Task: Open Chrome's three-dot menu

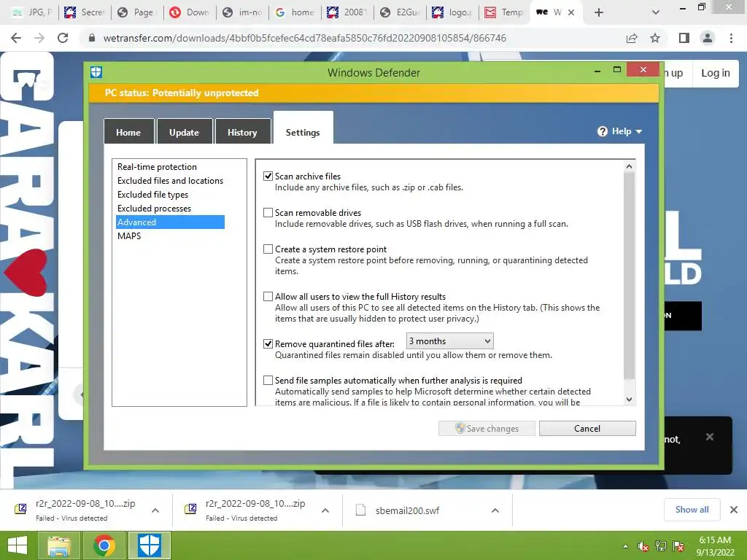Action: tap(731, 38)
